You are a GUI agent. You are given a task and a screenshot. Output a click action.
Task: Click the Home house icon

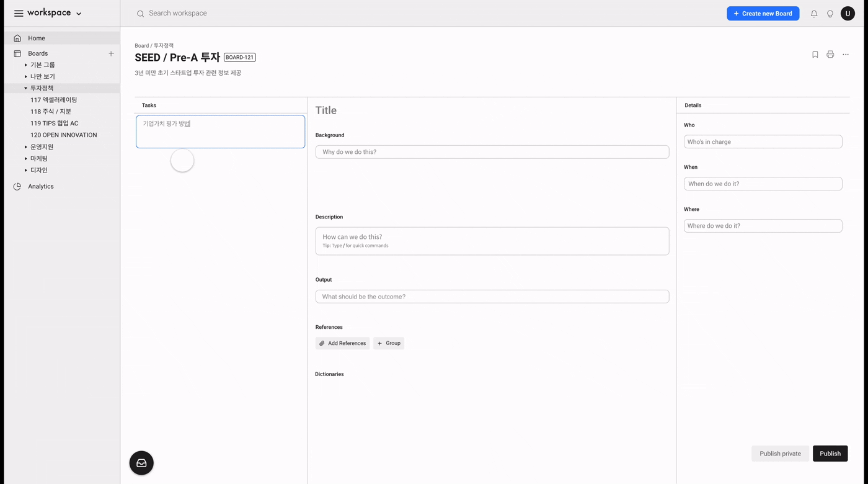(17, 38)
